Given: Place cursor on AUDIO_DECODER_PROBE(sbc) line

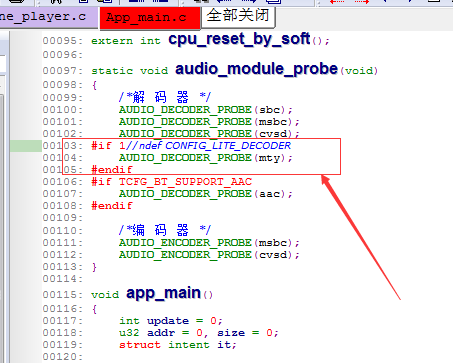Looking at the screenshot, I should (x=206, y=110).
